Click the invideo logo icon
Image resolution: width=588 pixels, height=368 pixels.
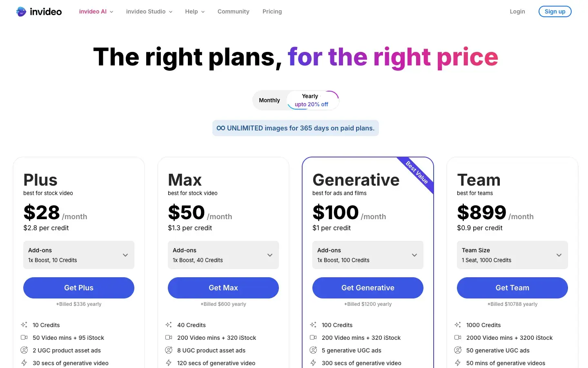point(21,11)
